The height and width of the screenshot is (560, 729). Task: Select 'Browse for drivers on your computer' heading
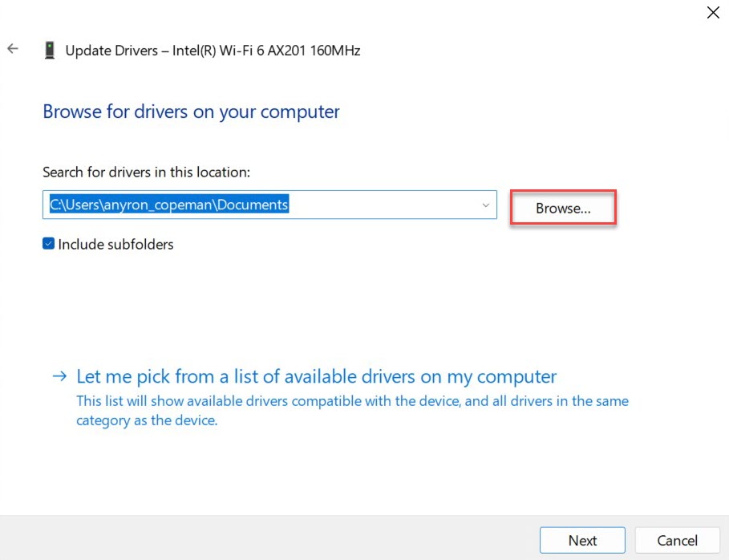[191, 112]
